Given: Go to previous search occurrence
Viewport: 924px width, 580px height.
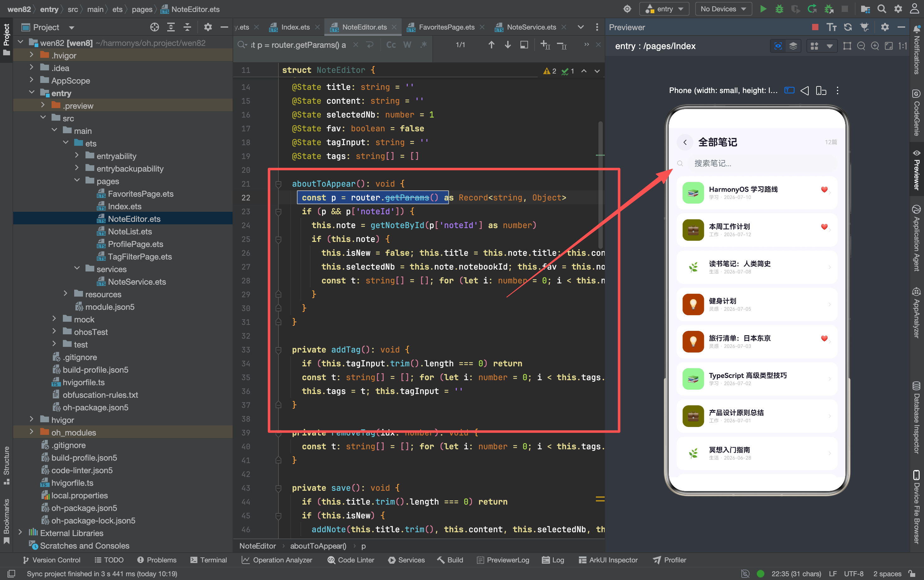Looking at the screenshot, I should pos(491,45).
